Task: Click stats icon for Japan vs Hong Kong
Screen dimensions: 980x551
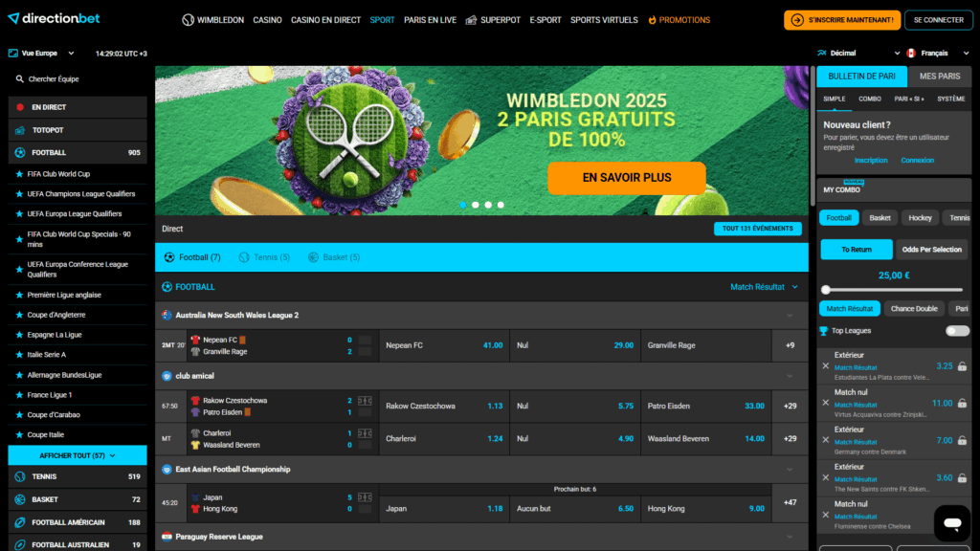Action: (x=365, y=497)
